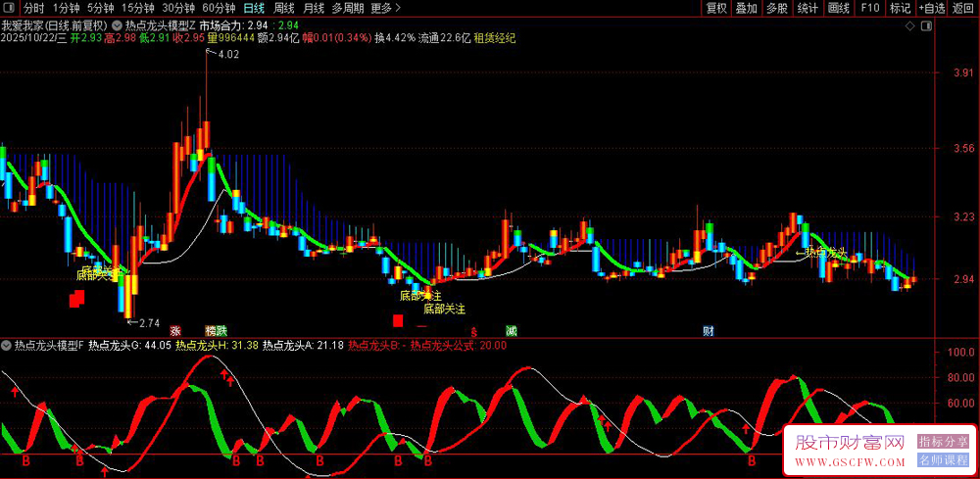Click the 量996444 volume text

(x=231, y=37)
